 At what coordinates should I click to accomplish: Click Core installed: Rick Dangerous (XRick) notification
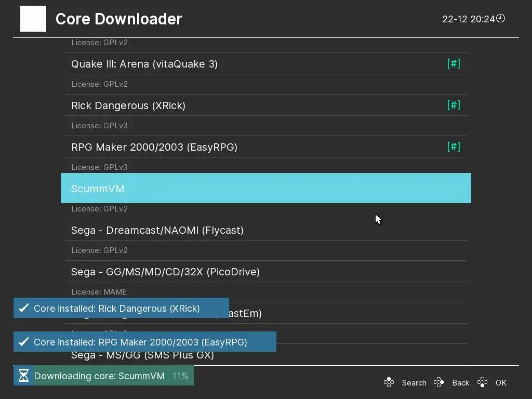coord(121,308)
